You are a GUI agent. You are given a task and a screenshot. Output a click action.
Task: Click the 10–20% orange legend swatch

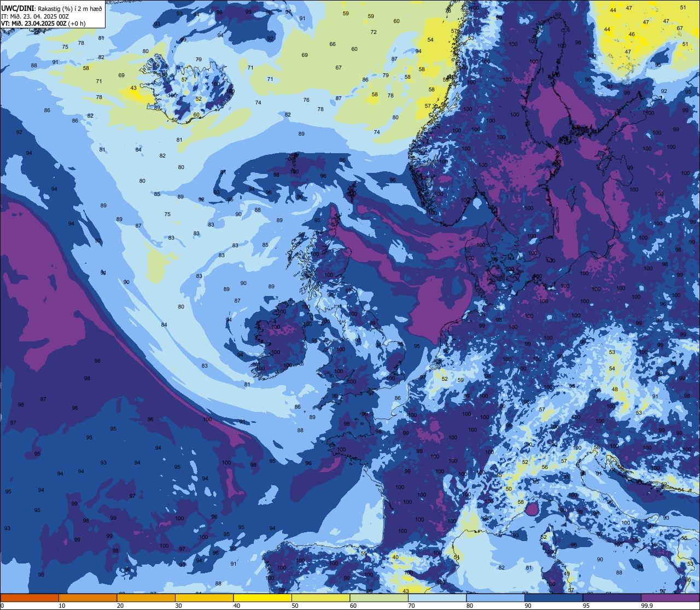click(87, 597)
